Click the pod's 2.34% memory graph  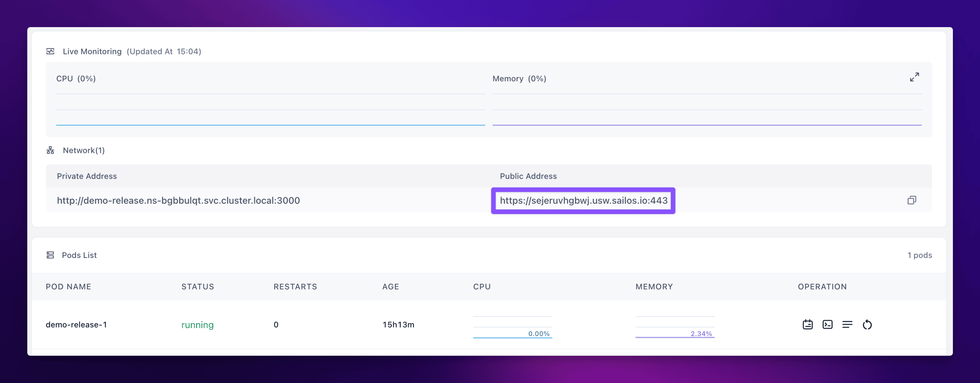[674, 327]
